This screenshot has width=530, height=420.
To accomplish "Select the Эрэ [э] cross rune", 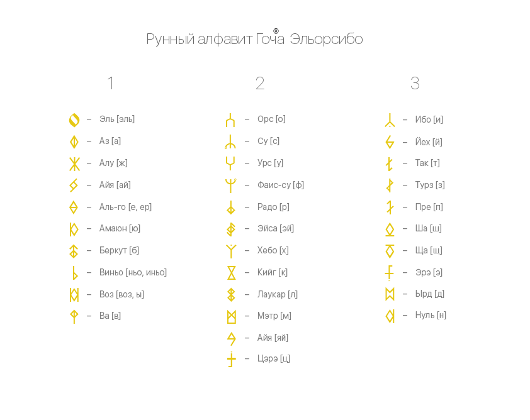I will pyautogui.click(x=390, y=273).
